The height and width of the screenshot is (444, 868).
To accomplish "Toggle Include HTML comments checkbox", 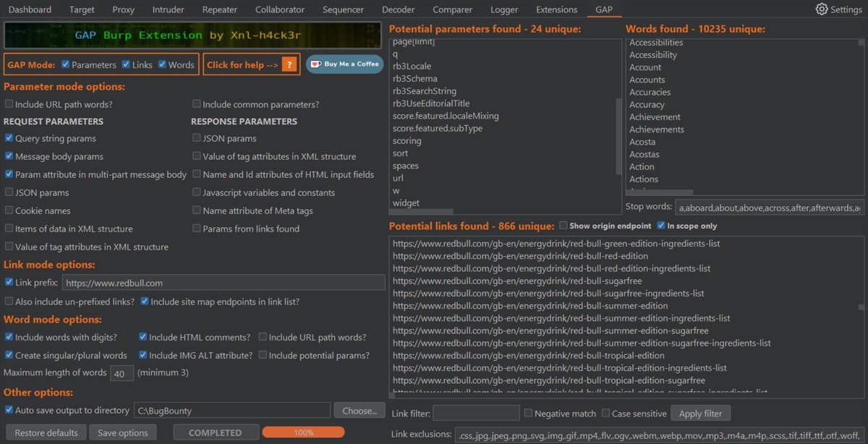I will pos(142,337).
